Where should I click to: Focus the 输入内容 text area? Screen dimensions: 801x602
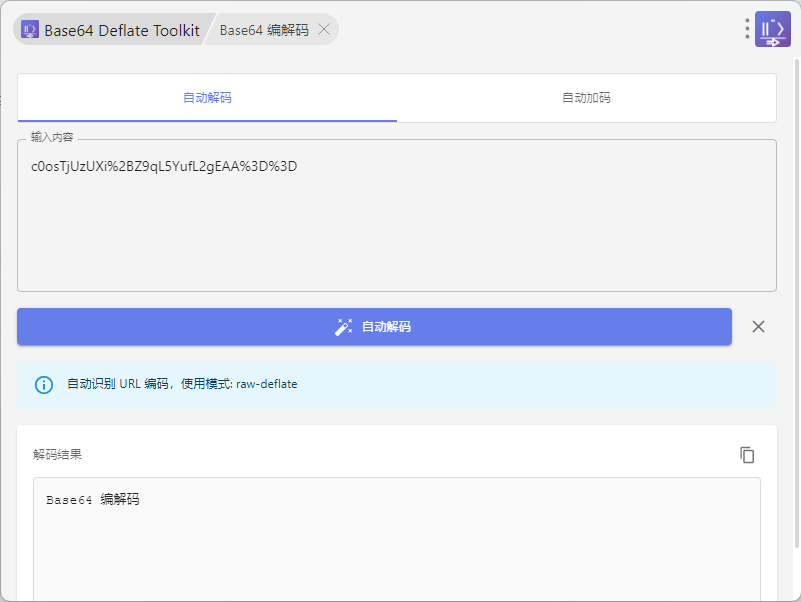point(396,230)
